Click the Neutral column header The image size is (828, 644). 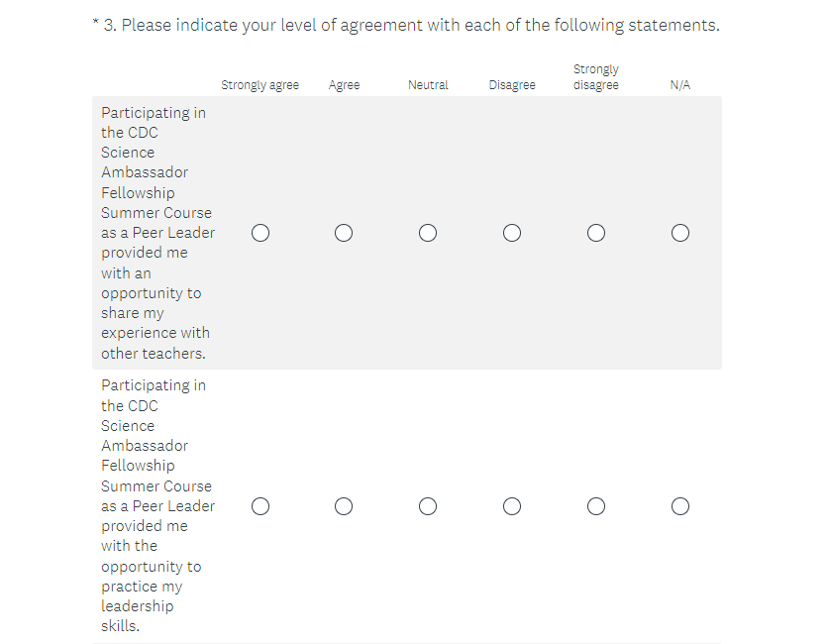428,85
